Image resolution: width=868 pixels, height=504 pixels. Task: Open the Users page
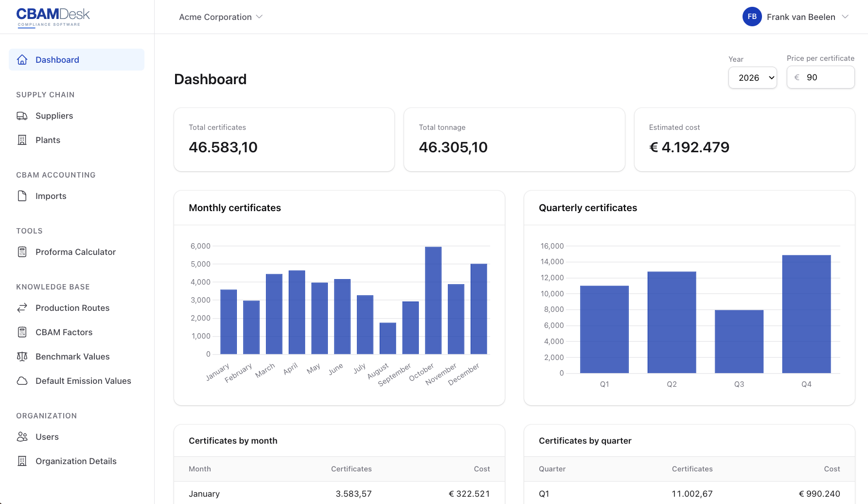tap(47, 436)
